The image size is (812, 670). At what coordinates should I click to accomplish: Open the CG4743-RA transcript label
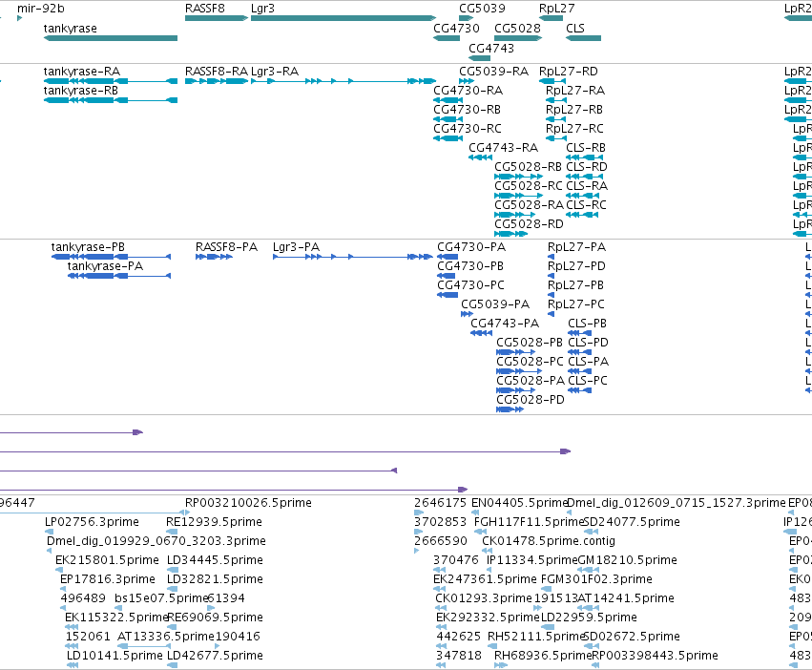coord(504,148)
